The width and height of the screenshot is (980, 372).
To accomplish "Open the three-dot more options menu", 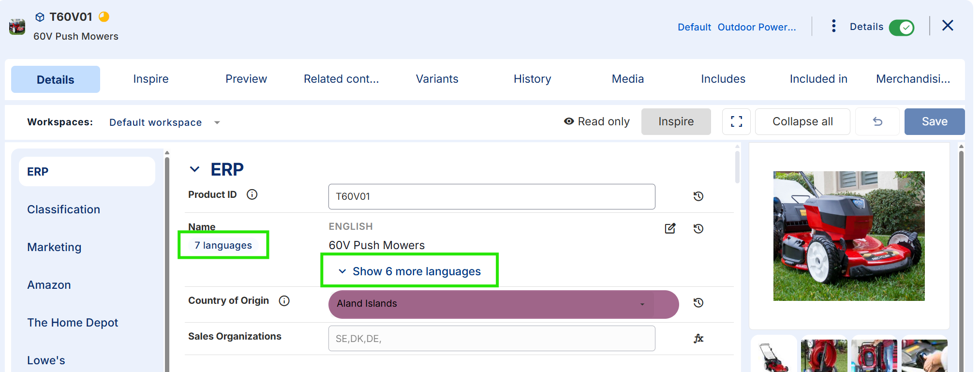I will (x=833, y=26).
